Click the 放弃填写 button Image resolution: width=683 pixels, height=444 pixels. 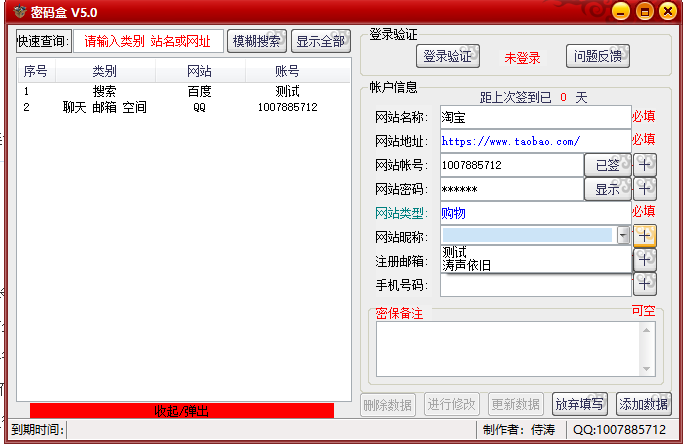tap(579, 404)
